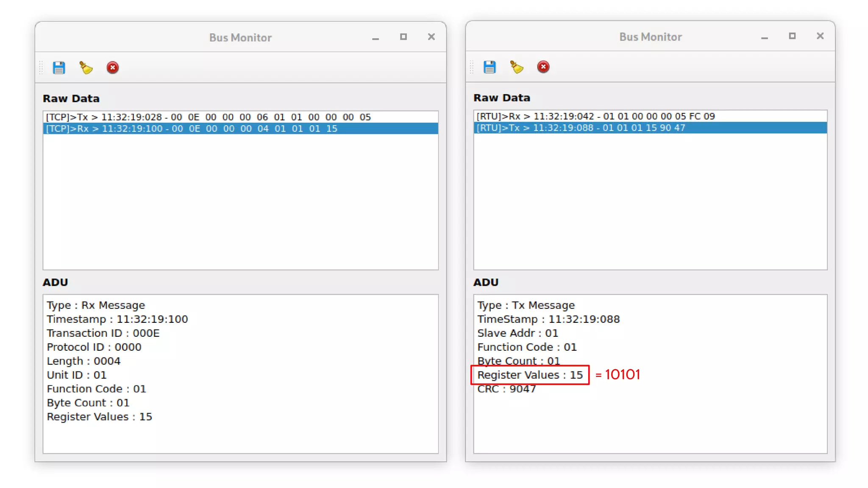This screenshot has width=868, height=488.
Task: Minimize the left Bus Monitor window
Action: (376, 38)
